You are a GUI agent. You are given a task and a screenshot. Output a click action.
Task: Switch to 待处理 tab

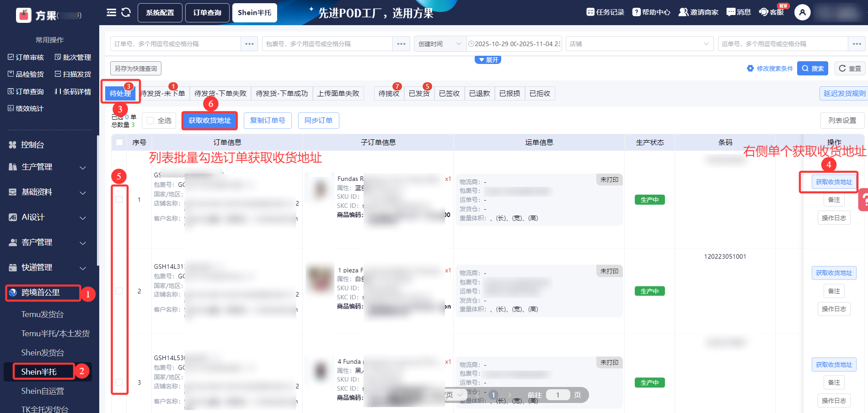[x=120, y=93]
